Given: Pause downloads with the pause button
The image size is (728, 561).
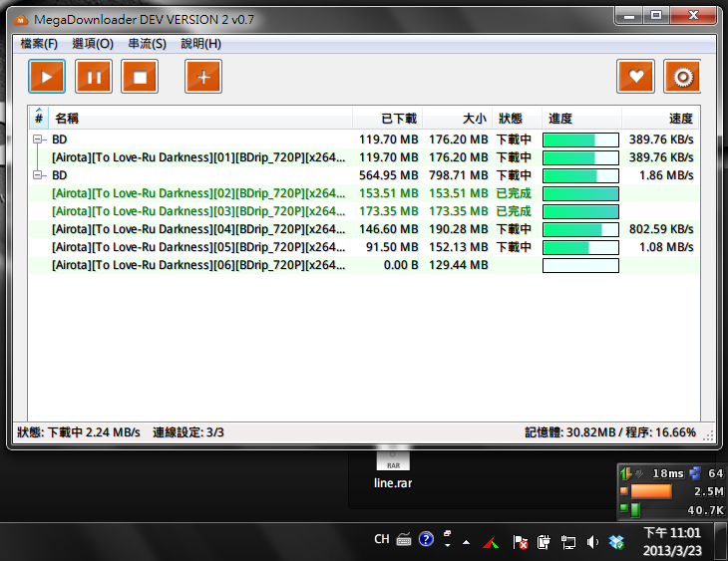Looking at the screenshot, I should pos(94,77).
